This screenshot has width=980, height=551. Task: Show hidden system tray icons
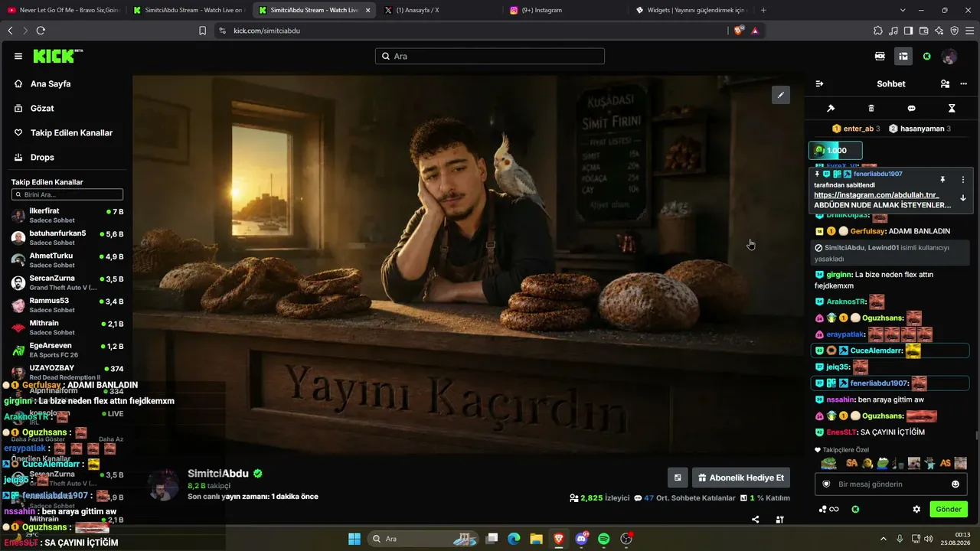click(884, 539)
